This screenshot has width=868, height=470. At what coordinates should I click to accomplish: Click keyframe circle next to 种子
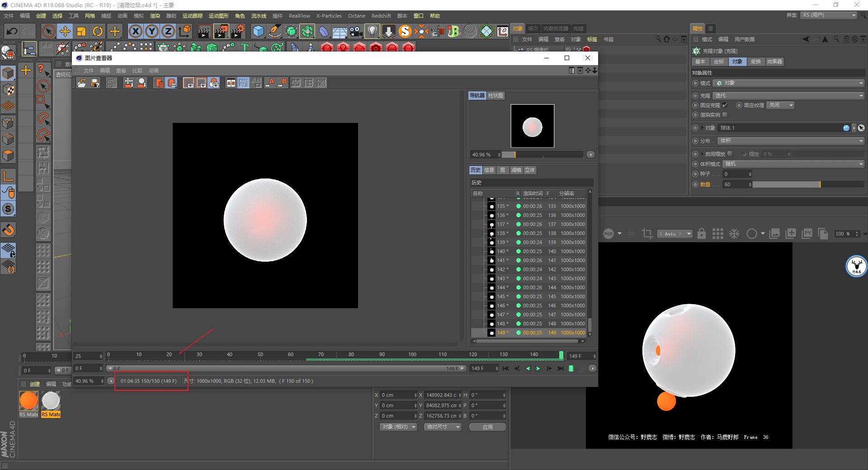tap(695, 174)
